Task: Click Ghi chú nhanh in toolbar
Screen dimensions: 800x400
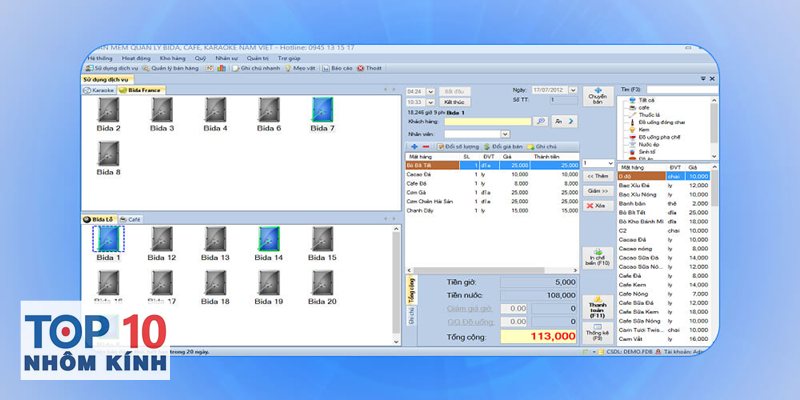Action: click(253, 68)
